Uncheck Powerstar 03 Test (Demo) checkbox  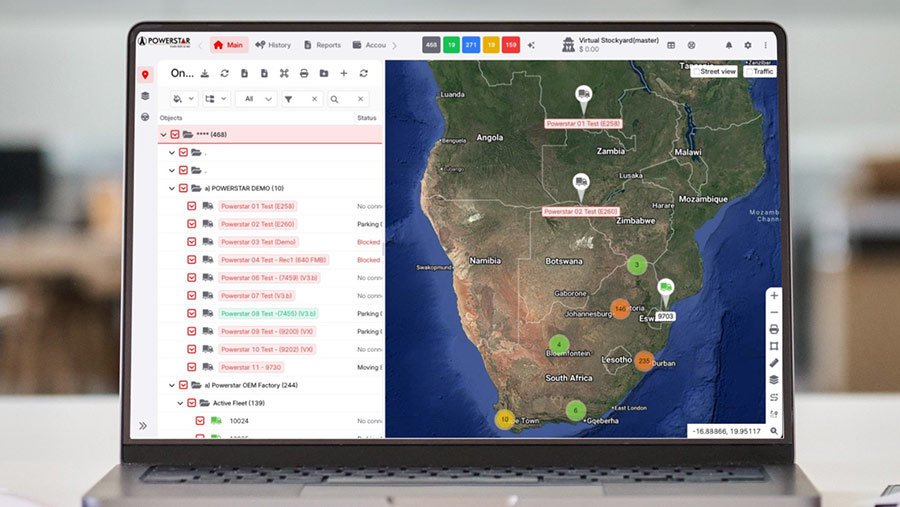point(192,242)
